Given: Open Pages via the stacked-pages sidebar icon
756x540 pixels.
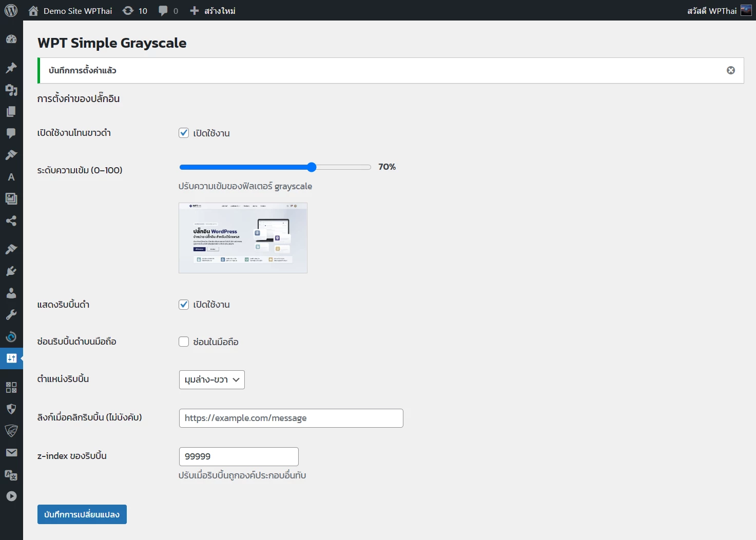Looking at the screenshot, I should point(11,112).
